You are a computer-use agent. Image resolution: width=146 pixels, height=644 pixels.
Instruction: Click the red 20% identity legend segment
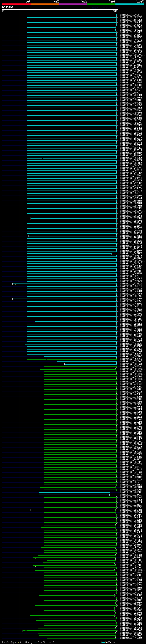16,4
